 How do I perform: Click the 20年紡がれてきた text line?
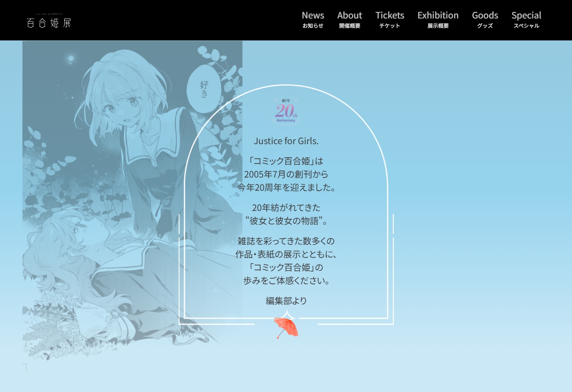tap(286, 207)
